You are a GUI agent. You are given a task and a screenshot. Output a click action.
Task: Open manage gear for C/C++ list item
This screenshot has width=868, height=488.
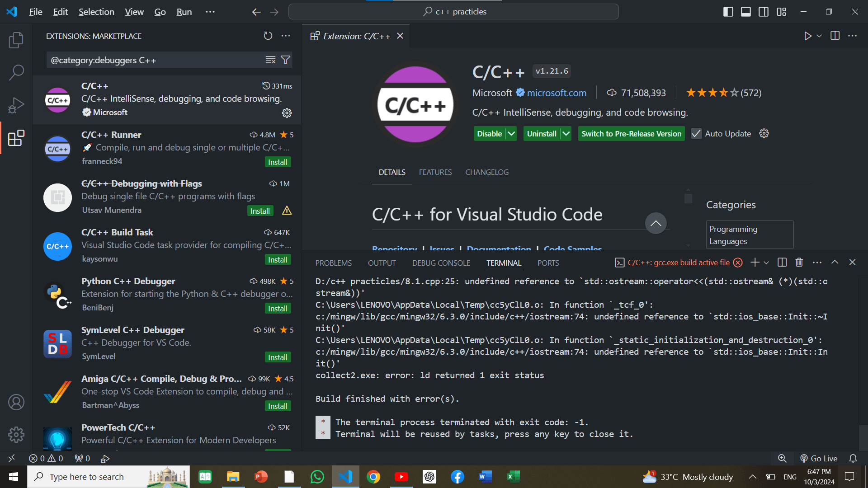pyautogui.click(x=287, y=113)
